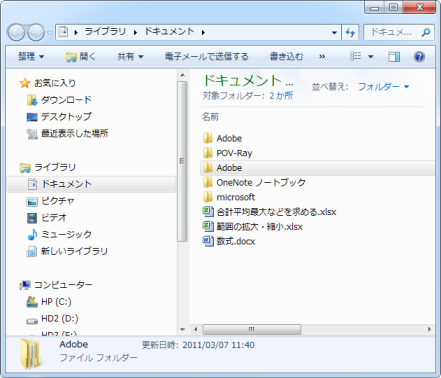Click ライブラリ breadcrumb in address bar
Viewport: 441px width, 378px height.
(x=105, y=32)
